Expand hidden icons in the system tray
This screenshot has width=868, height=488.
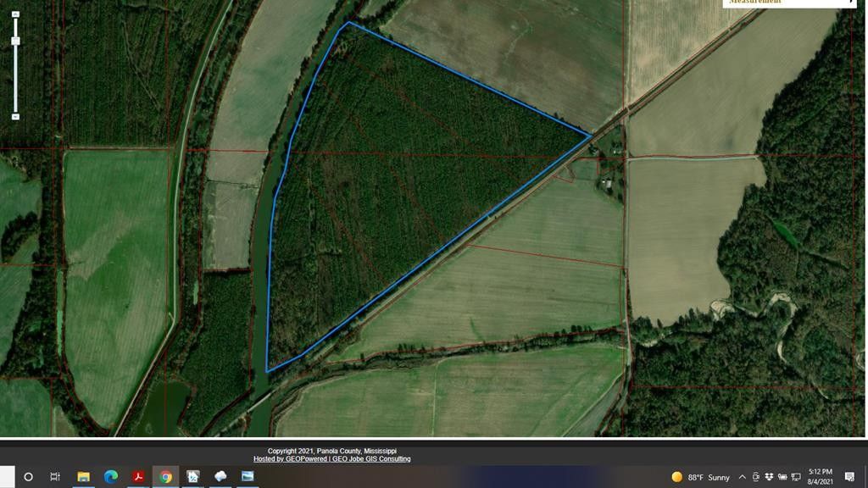click(742, 476)
